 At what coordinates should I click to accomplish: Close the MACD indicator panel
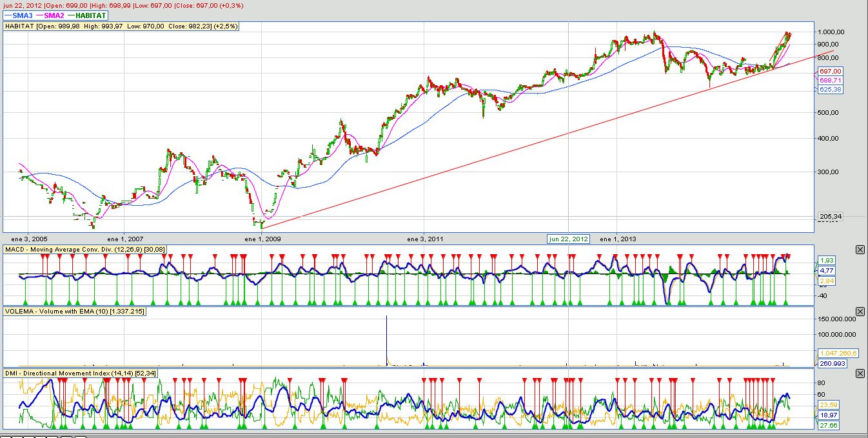tap(860, 250)
